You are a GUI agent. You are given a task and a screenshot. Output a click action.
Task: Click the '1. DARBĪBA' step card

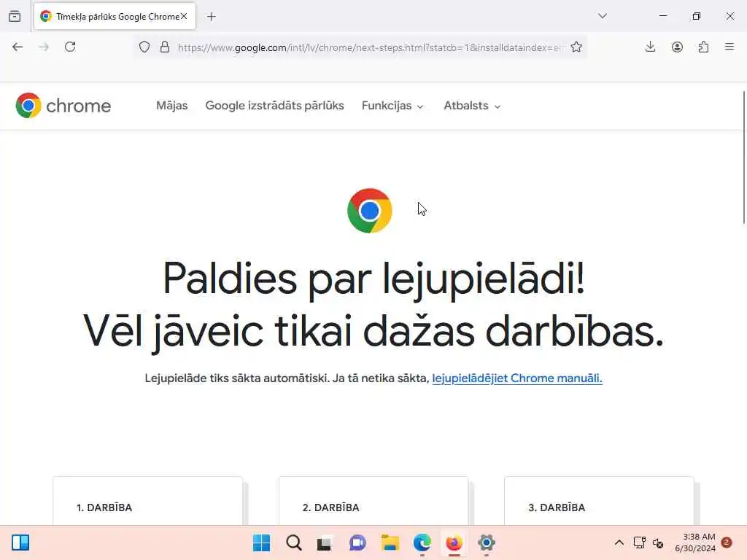click(x=147, y=501)
